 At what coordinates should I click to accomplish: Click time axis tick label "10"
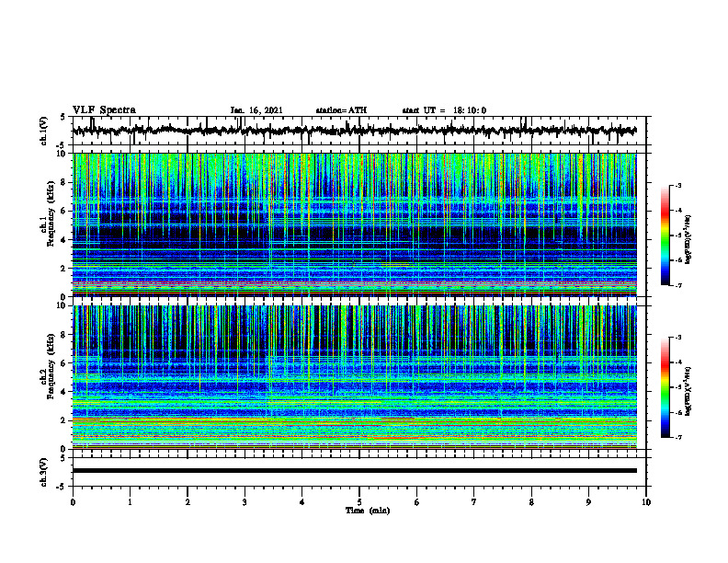(646, 502)
